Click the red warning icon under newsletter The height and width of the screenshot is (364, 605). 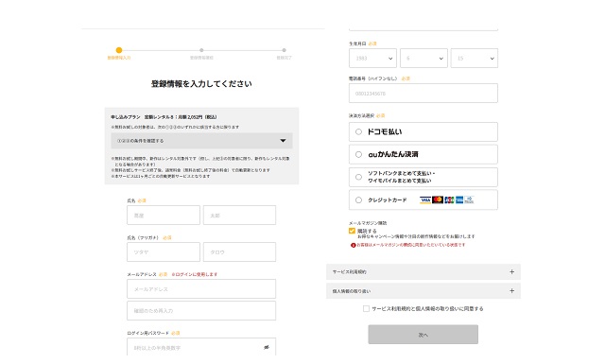pyautogui.click(x=353, y=245)
